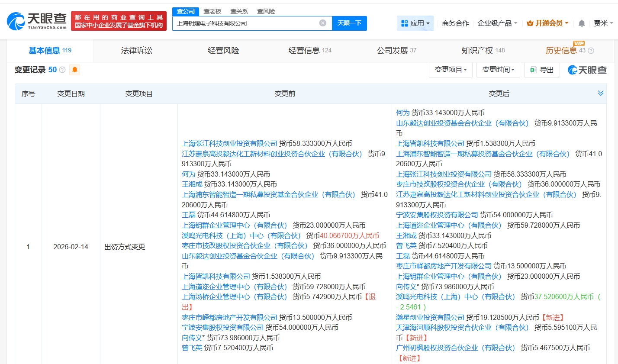
Task: Click the orange alert bell beside 变更记录
Action: click(x=74, y=70)
